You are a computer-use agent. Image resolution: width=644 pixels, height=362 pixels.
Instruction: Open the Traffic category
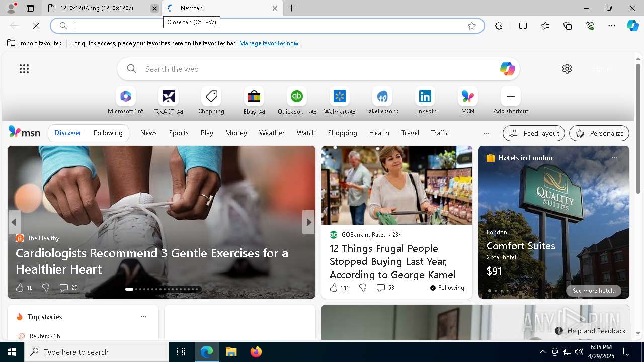(x=440, y=133)
